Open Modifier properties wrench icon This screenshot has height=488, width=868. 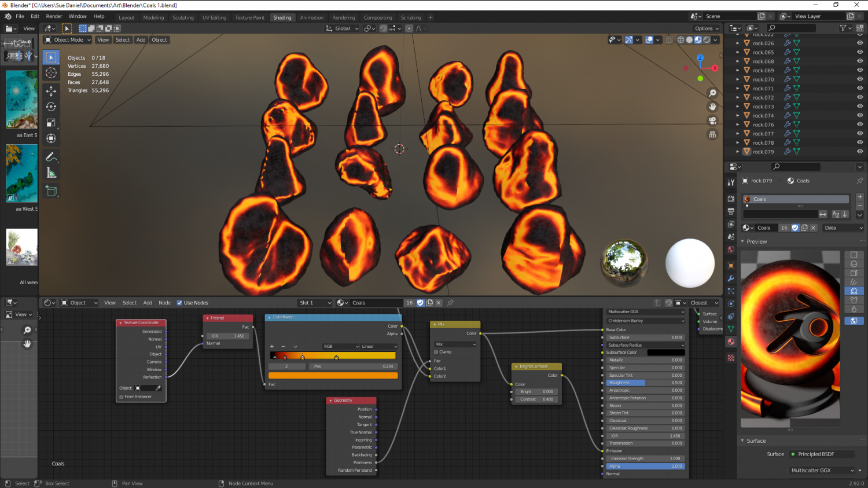731,278
